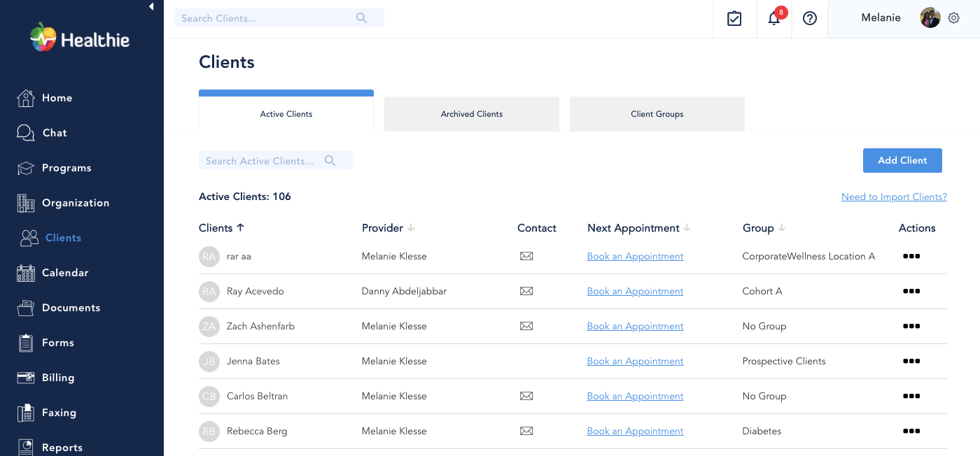Switch to the Client Groups tab

[x=657, y=114]
